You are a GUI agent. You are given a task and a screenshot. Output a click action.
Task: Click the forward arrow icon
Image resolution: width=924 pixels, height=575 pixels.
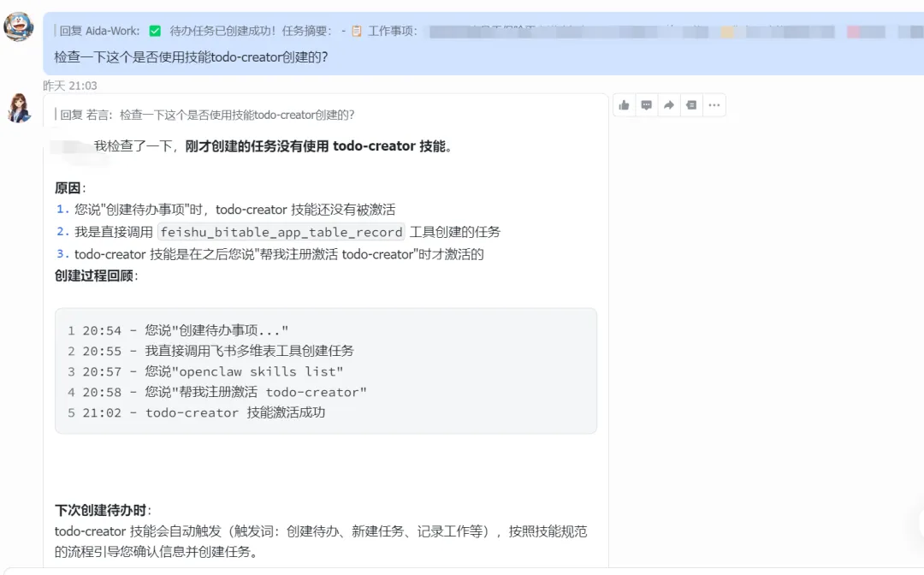(669, 105)
